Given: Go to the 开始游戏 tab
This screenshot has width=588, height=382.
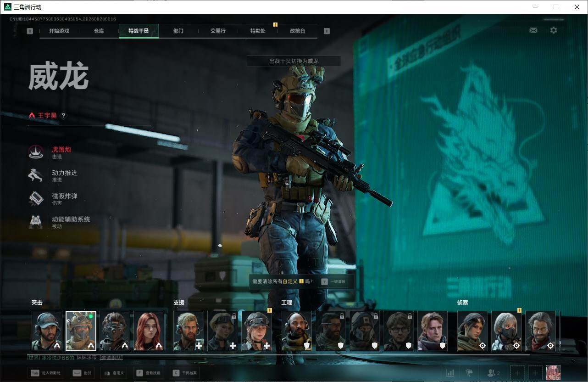Looking at the screenshot, I should point(59,31).
